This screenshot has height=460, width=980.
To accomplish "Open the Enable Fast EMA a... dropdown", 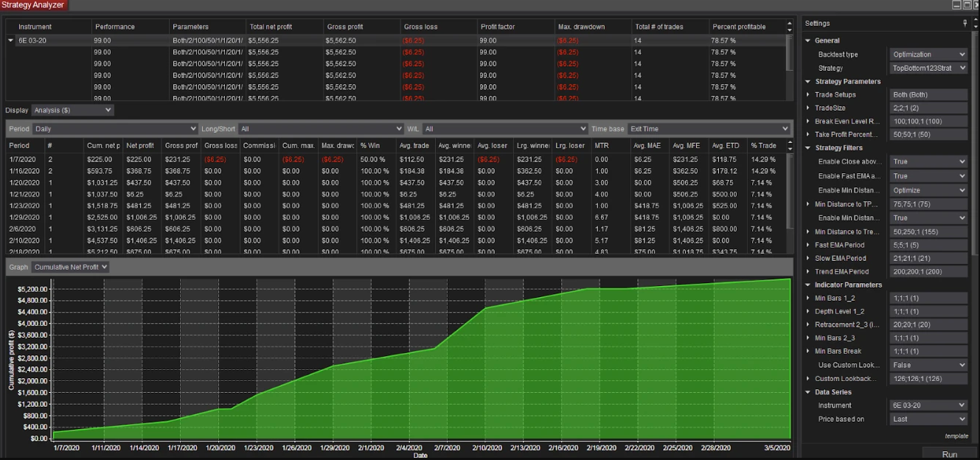I will (928, 176).
